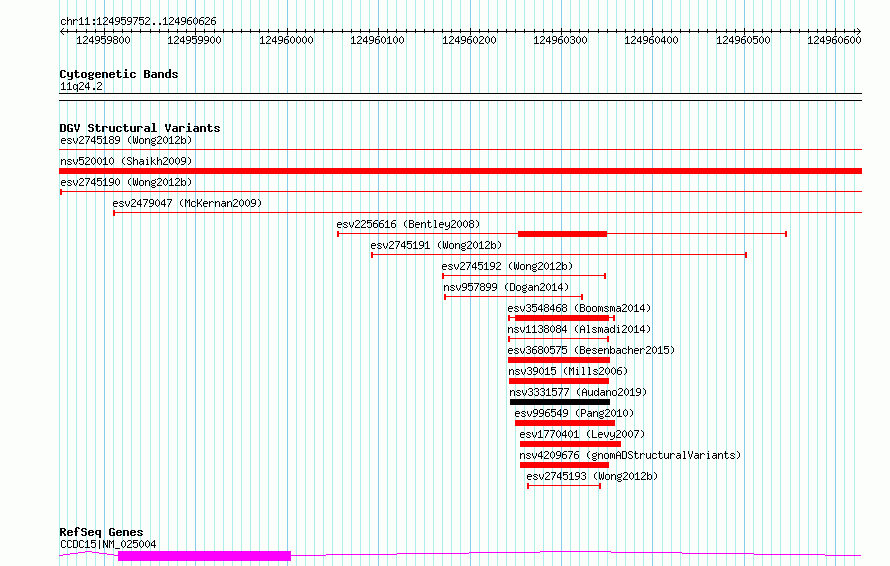Open the esv996549 (Pang2010) label

(x=574, y=413)
